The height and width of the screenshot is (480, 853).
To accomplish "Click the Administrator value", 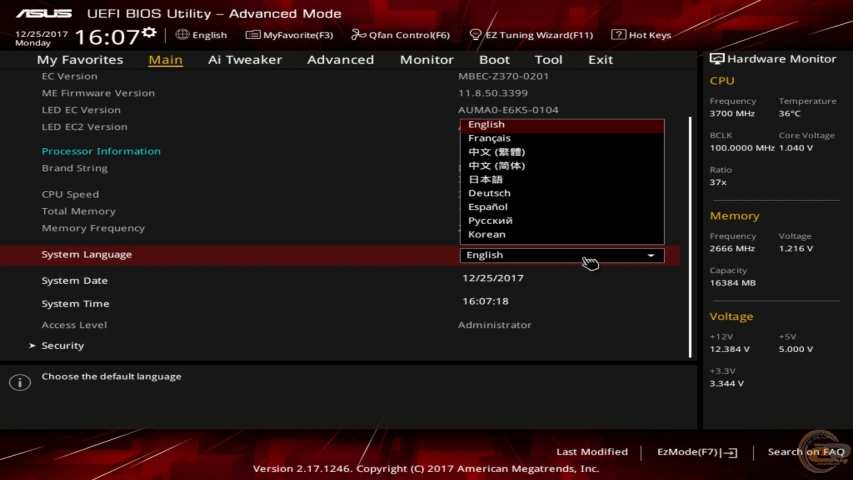I will pos(495,325).
